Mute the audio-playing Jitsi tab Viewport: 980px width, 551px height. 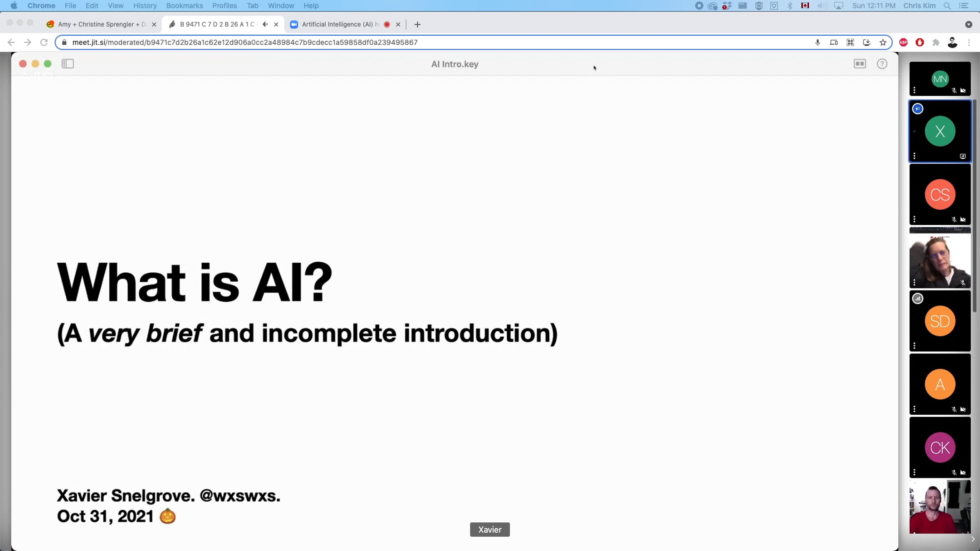265,24
